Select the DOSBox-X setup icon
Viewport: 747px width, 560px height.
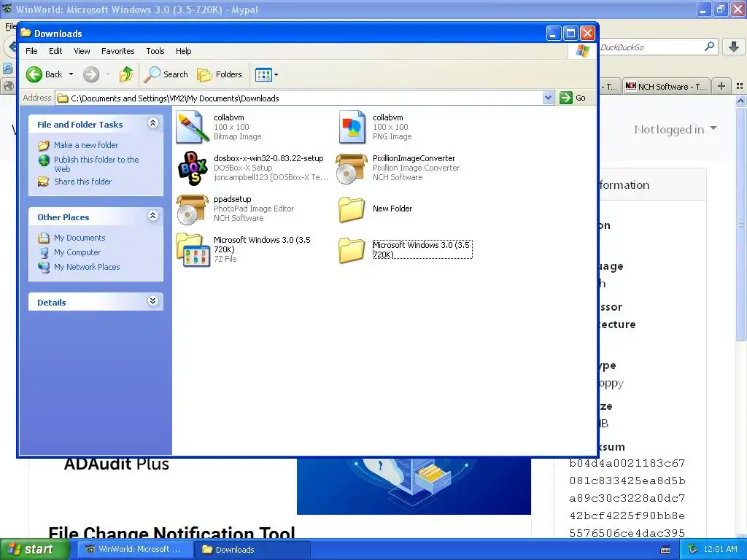tap(193, 168)
